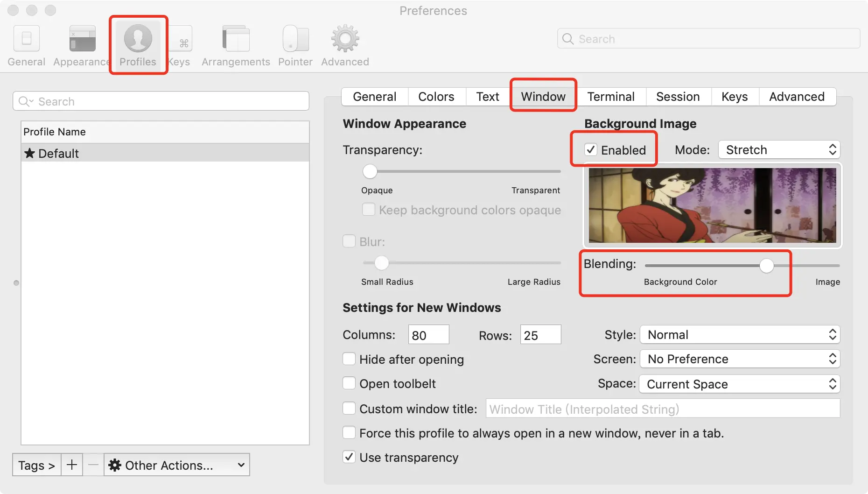Click the Profile Name column header
Image resolution: width=868 pixels, height=494 pixels.
[165, 132]
